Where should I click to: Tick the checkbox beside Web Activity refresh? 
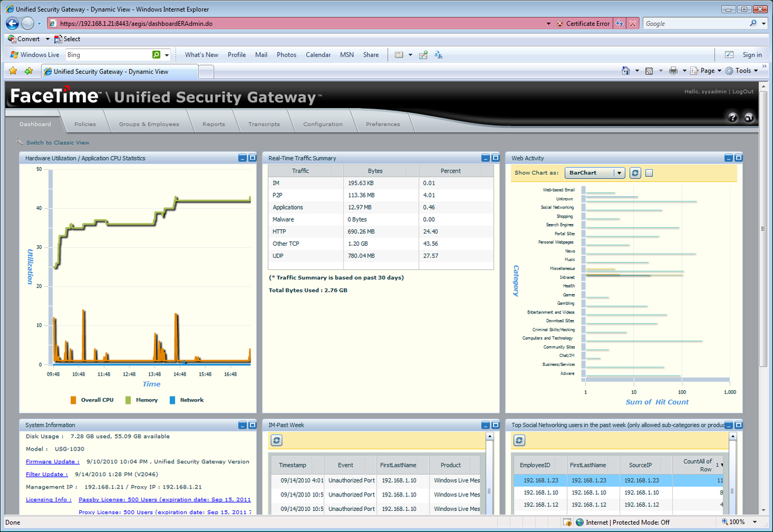click(649, 173)
